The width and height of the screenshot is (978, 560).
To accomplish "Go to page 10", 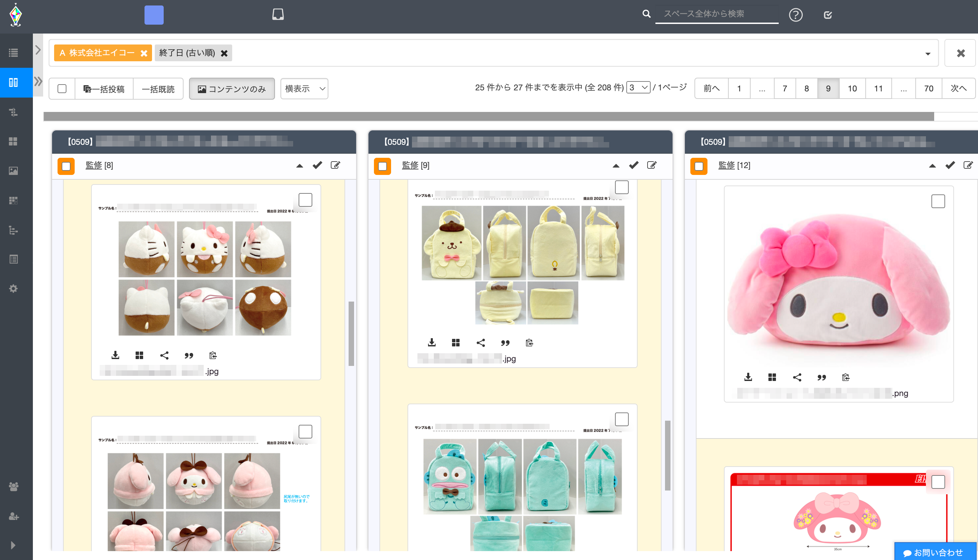I will point(852,88).
